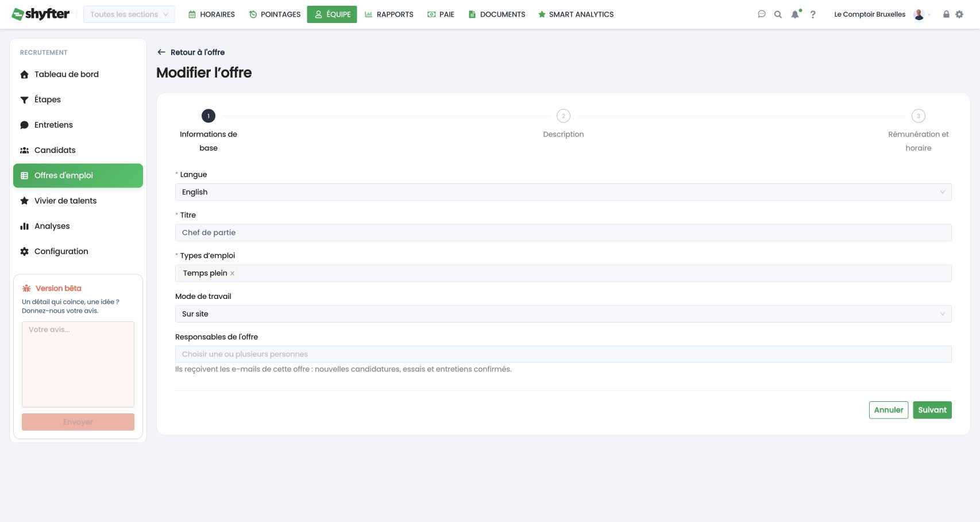Image resolution: width=980 pixels, height=522 pixels.
Task: Open Toutes les sections dropdown
Action: (129, 14)
